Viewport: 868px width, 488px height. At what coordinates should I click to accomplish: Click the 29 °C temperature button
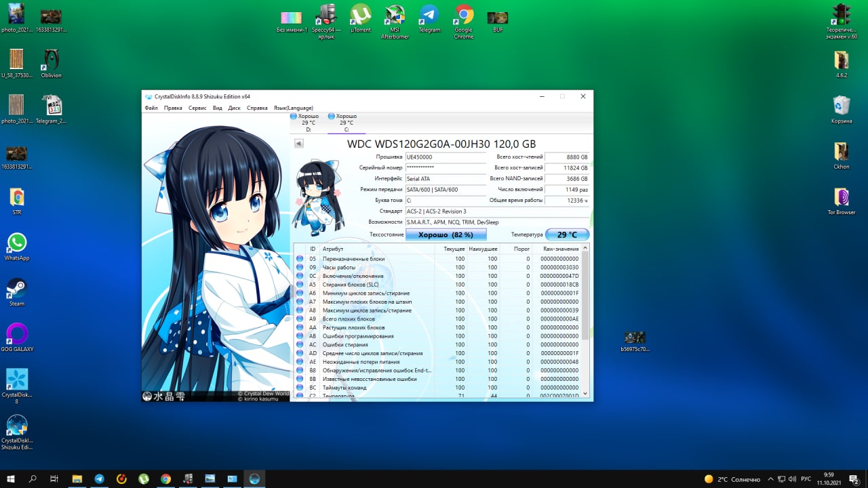567,235
